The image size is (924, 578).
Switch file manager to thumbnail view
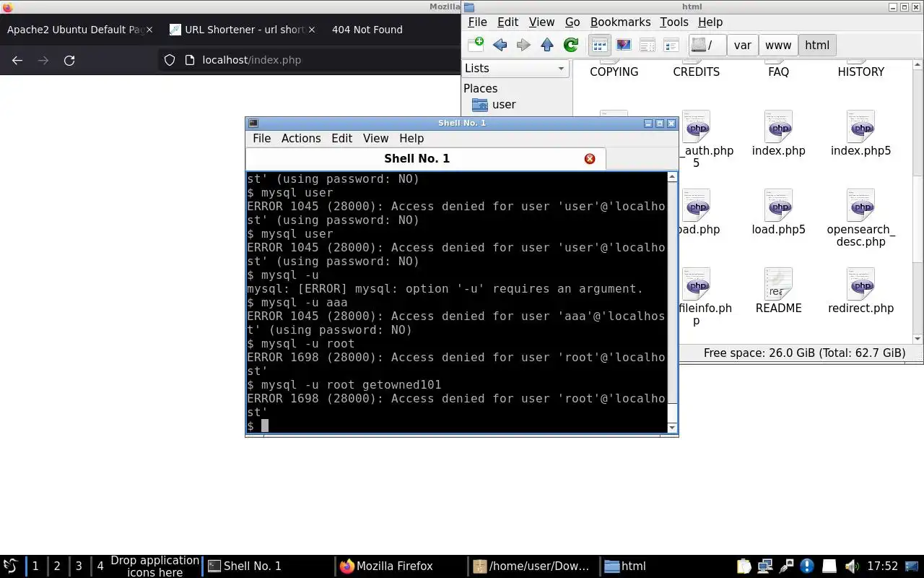(x=624, y=45)
